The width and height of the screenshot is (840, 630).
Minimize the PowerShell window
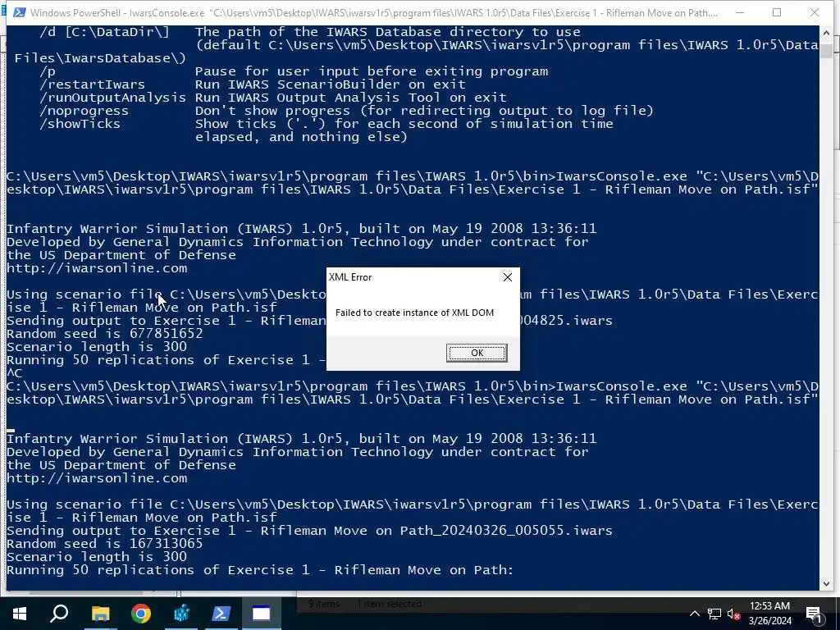740,12
